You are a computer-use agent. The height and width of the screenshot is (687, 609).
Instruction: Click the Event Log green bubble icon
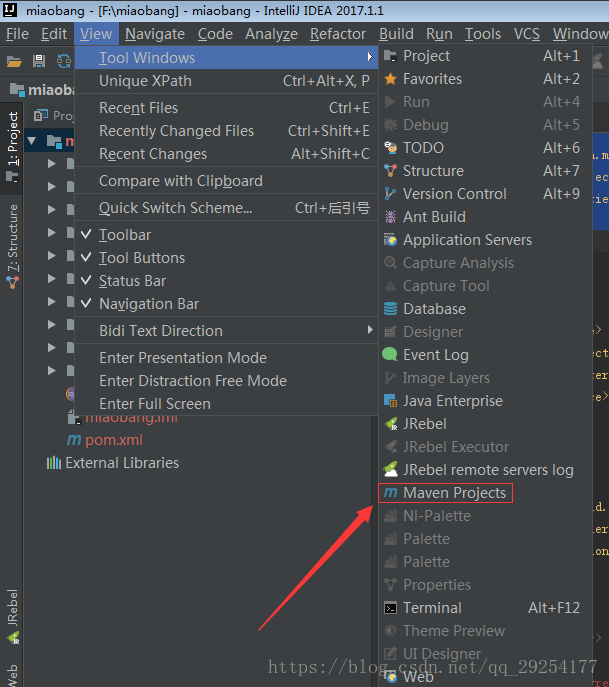(390, 354)
